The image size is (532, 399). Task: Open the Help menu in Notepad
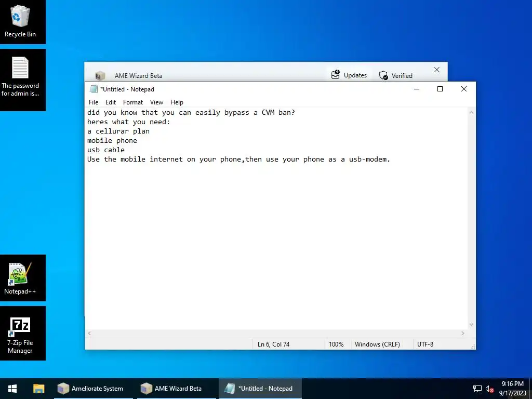click(177, 102)
